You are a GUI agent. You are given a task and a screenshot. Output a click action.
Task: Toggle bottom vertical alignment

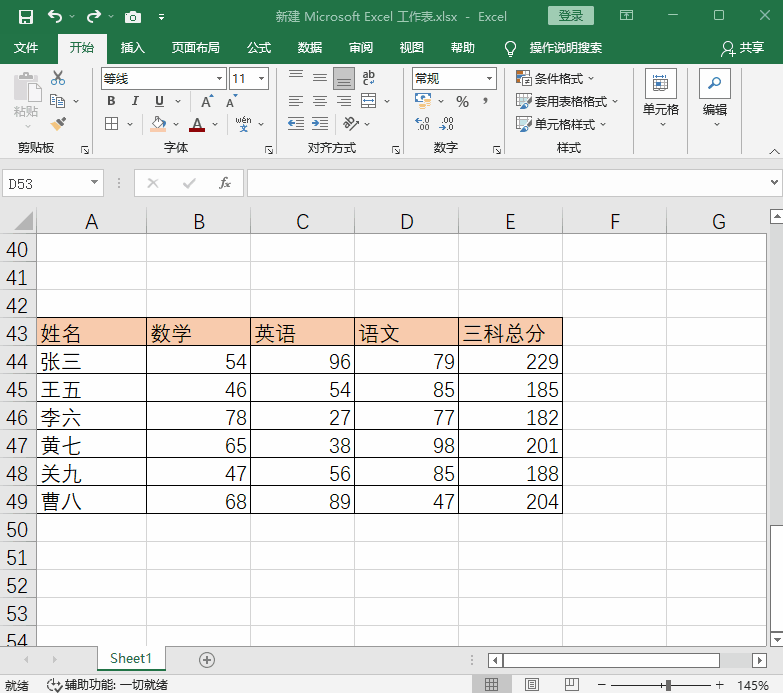pos(344,78)
